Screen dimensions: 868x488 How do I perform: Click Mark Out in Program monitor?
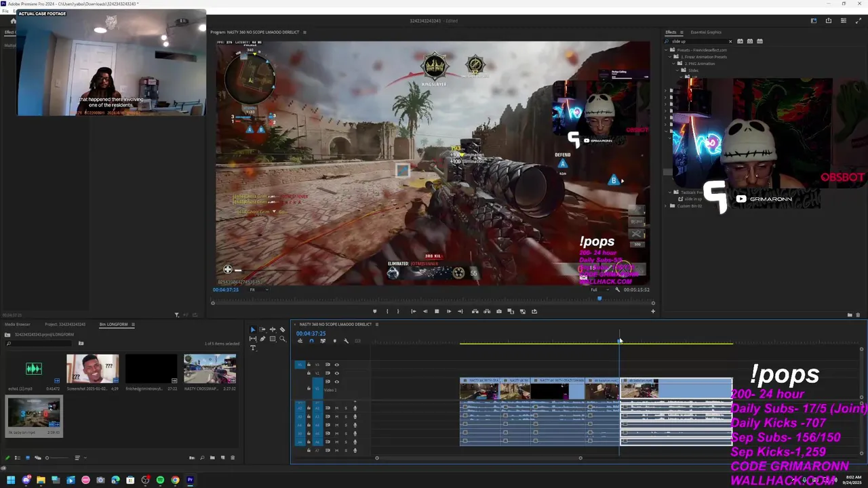coord(398,311)
